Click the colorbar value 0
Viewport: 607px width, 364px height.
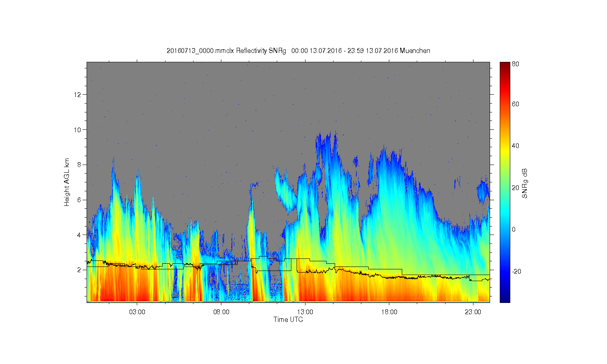[514, 229]
